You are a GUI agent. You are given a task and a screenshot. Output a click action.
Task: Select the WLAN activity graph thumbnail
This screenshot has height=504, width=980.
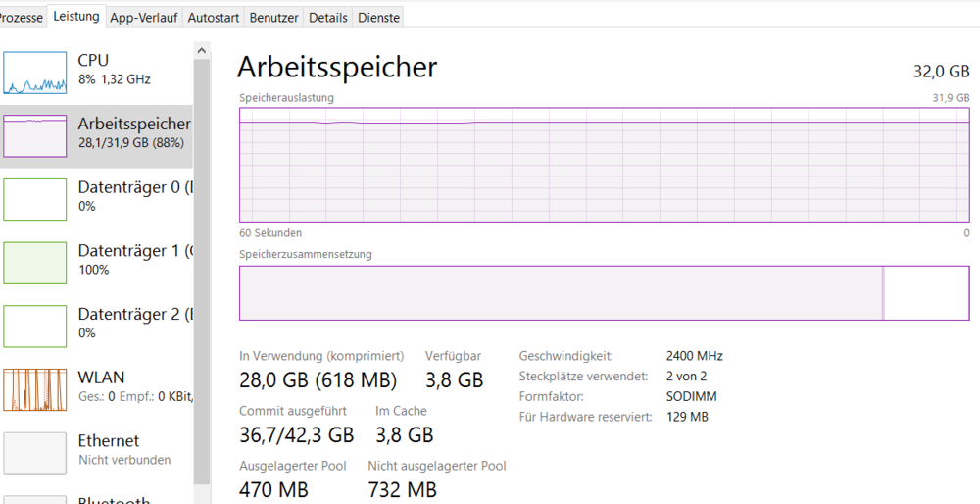pyautogui.click(x=34, y=389)
